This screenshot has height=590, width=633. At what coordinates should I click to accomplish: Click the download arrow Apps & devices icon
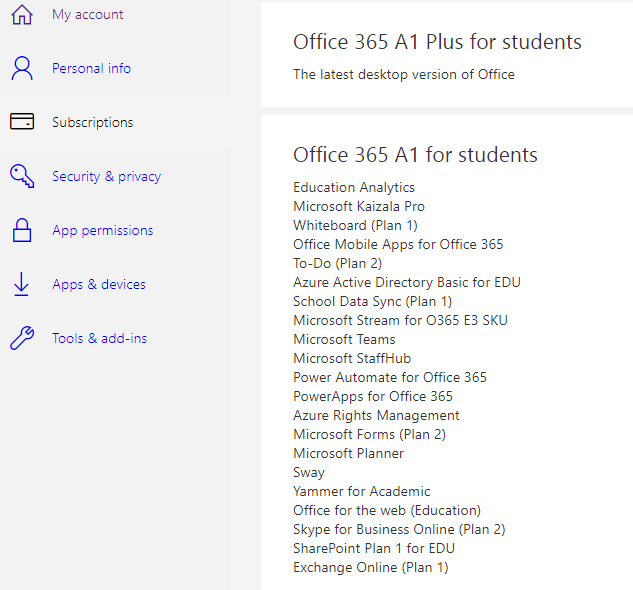pyautogui.click(x=21, y=284)
